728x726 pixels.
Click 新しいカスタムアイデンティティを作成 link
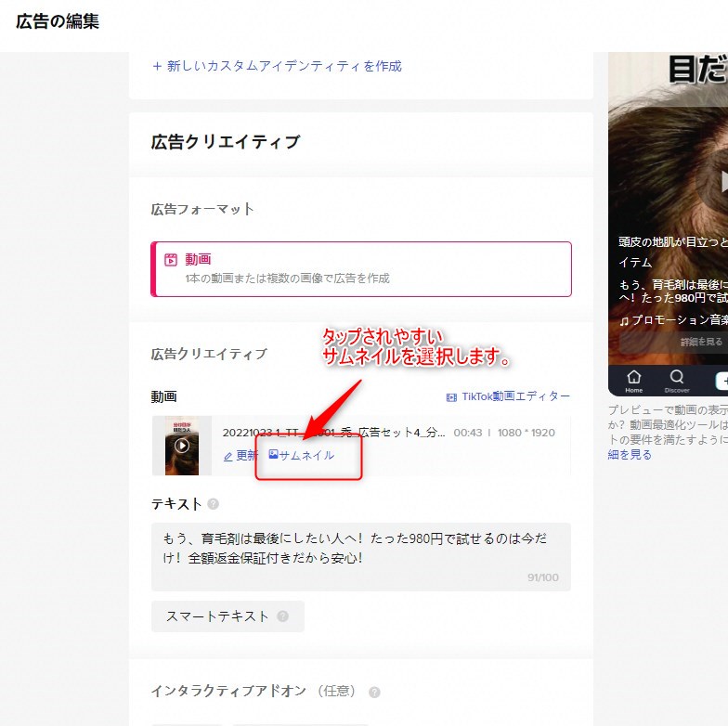pos(277,66)
